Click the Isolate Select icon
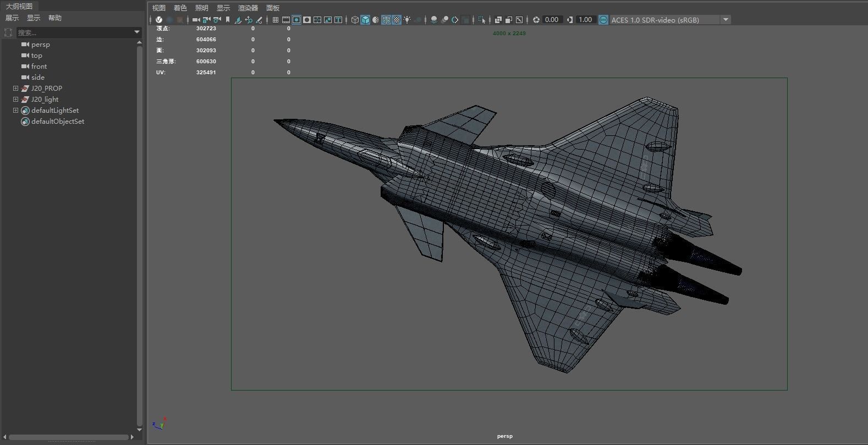Screen dimensions: 868x445 (482, 20)
